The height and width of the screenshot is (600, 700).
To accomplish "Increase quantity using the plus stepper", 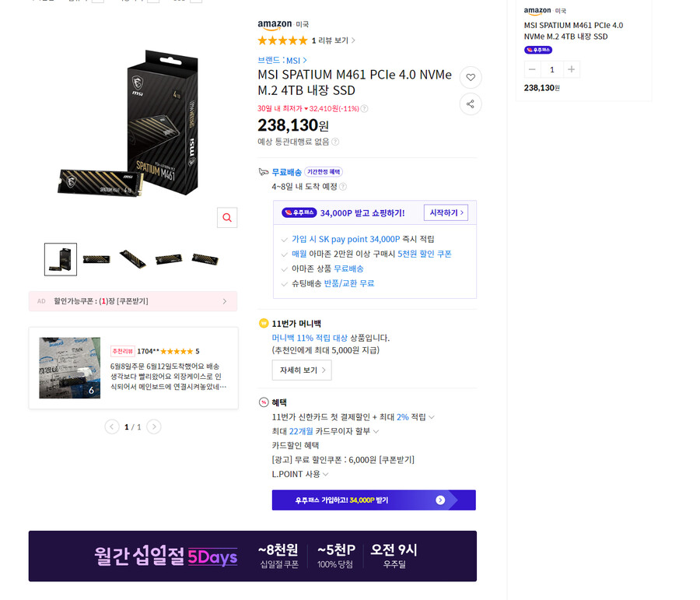I will point(572,69).
